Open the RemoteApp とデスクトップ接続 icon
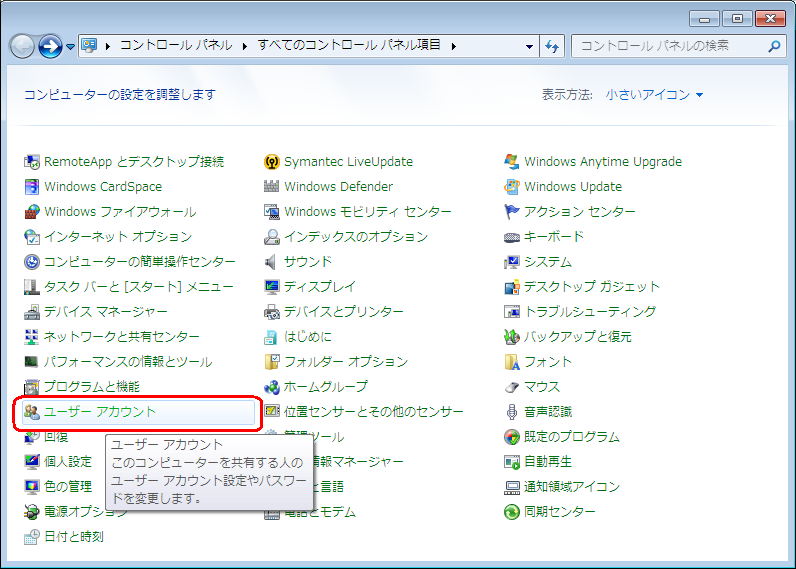This screenshot has height=569, width=796. pyautogui.click(x=31, y=162)
